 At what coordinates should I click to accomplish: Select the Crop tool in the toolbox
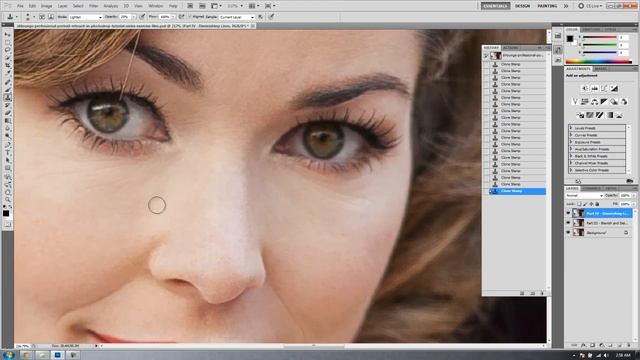tap(7, 66)
